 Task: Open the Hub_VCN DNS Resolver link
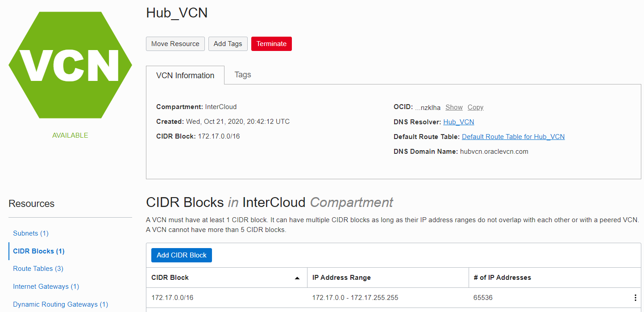pos(458,122)
